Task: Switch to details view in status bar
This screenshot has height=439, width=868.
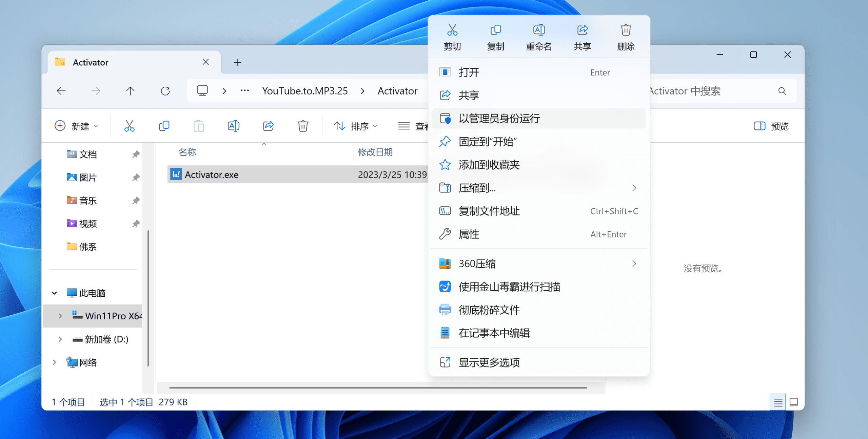Action: click(778, 402)
